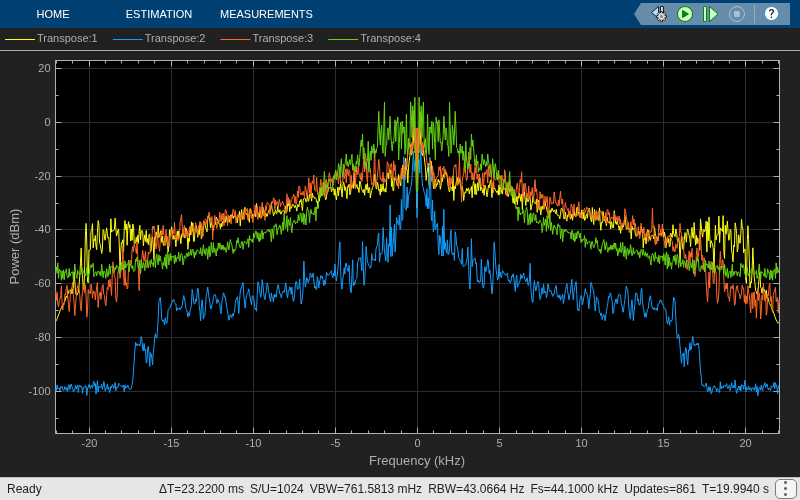Click the yellow Transpose:1 line swatch

click(20, 39)
